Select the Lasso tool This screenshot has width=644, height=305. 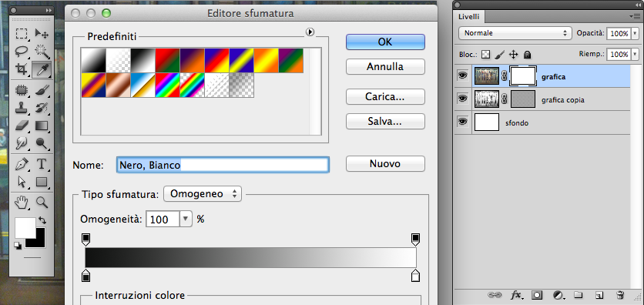click(22, 52)
